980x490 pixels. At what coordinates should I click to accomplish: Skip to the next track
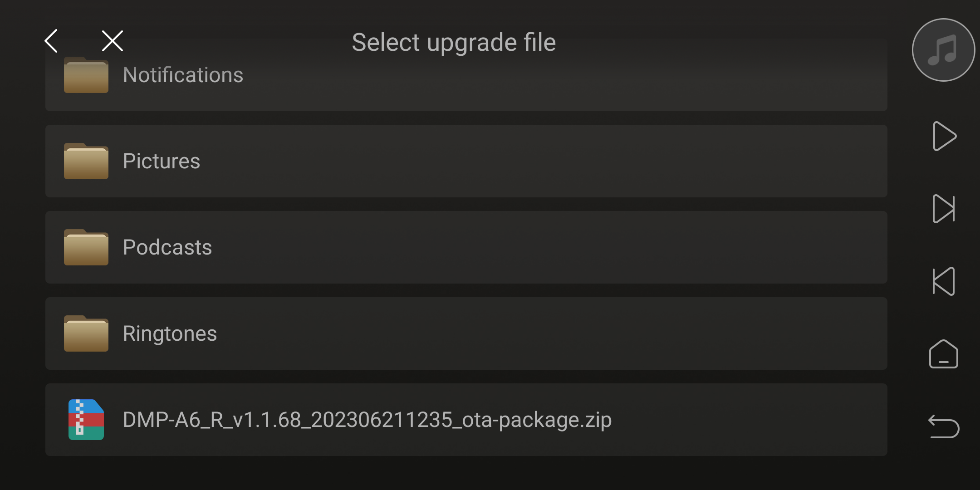coord(944,209)
